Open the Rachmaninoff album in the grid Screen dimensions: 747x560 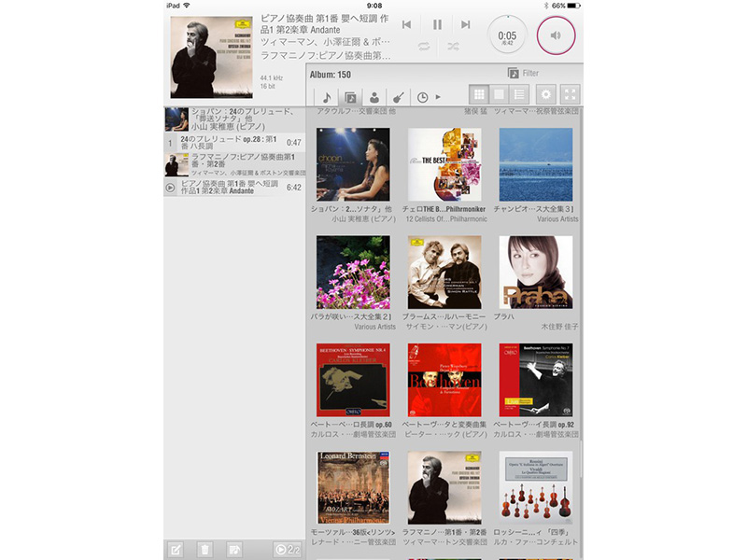coord(444,487)
